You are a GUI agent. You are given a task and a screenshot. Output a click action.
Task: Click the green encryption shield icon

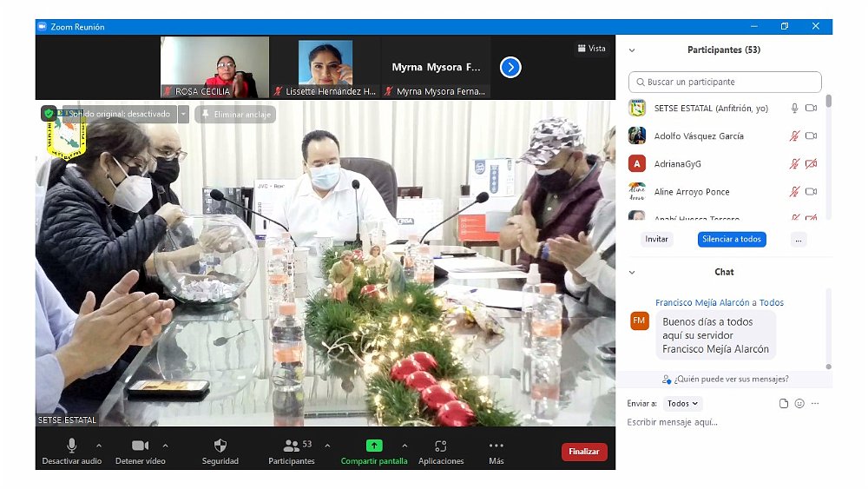[x=49, y=114]
